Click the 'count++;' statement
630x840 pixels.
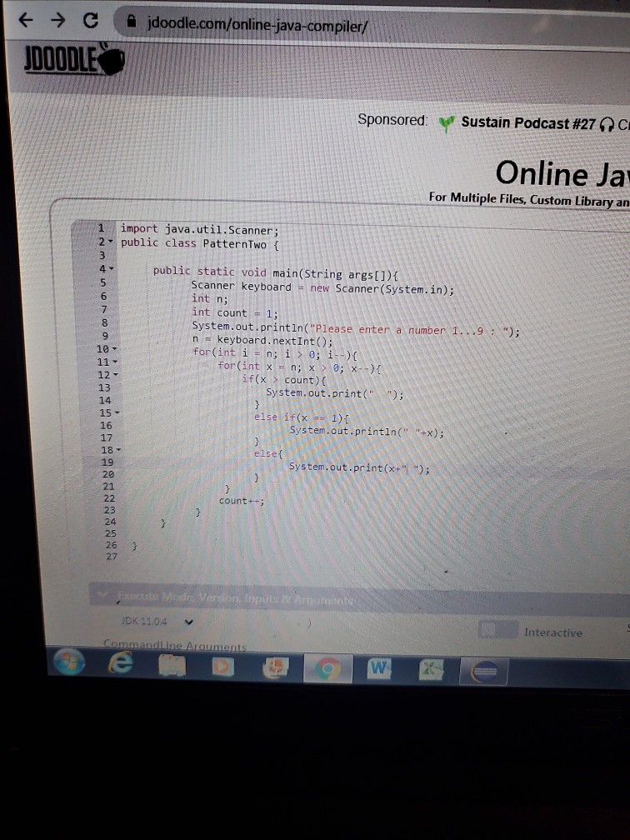(241, 501)
